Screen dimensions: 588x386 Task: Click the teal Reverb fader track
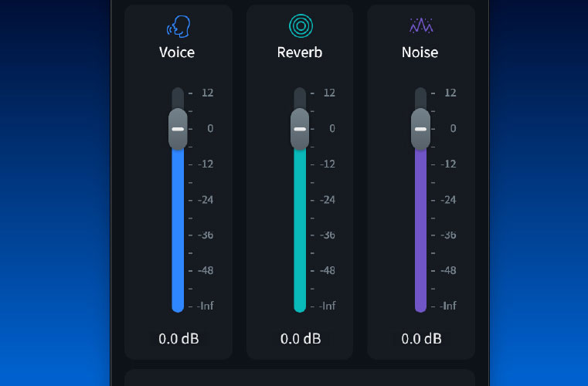pos(300,232)
